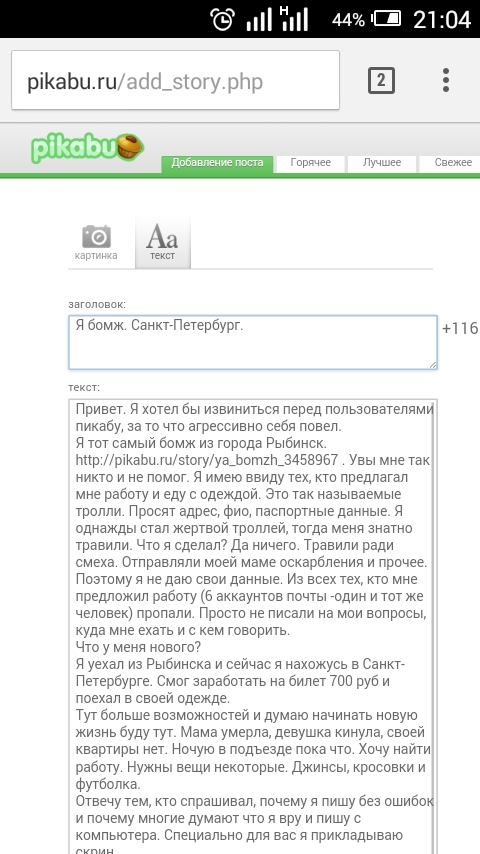Tap the signal strength bars icon
The width and height of the screenshot is (480, 854).
pos(259,21)
